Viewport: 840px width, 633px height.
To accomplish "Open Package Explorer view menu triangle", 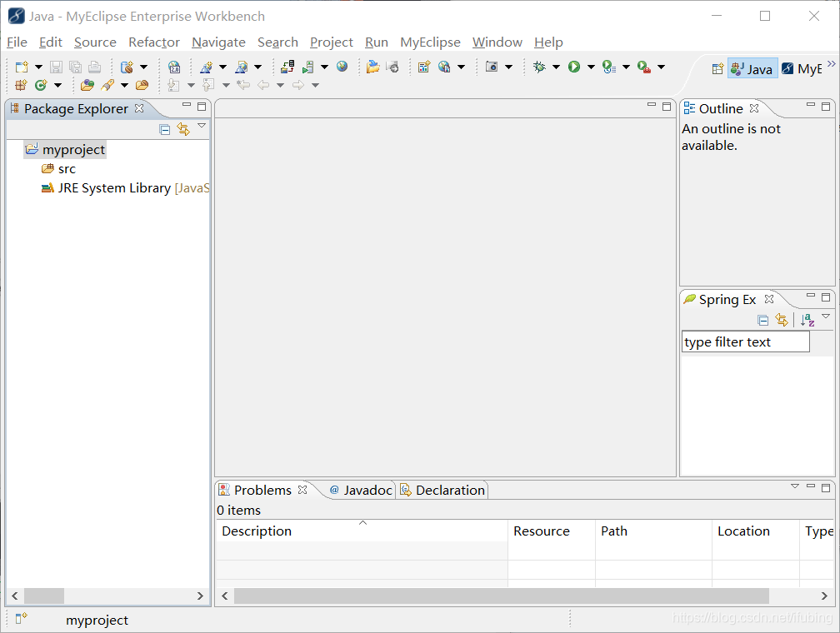I will click(202, 125).
